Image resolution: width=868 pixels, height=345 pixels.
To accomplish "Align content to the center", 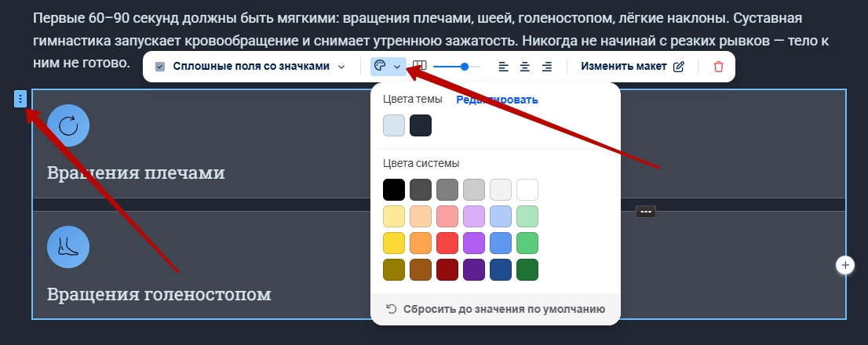I will pyautogui.click(x=526, y=67).
